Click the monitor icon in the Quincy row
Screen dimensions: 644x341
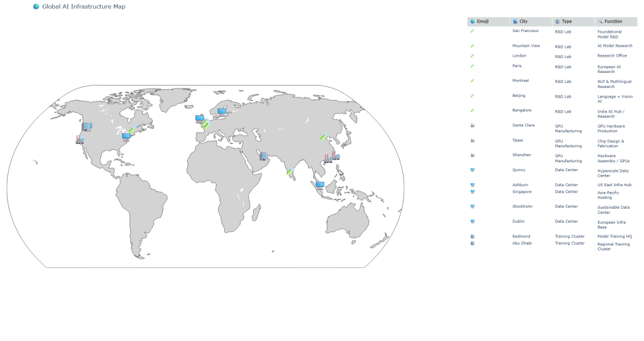pyautogui.click(x=472, y=170)
